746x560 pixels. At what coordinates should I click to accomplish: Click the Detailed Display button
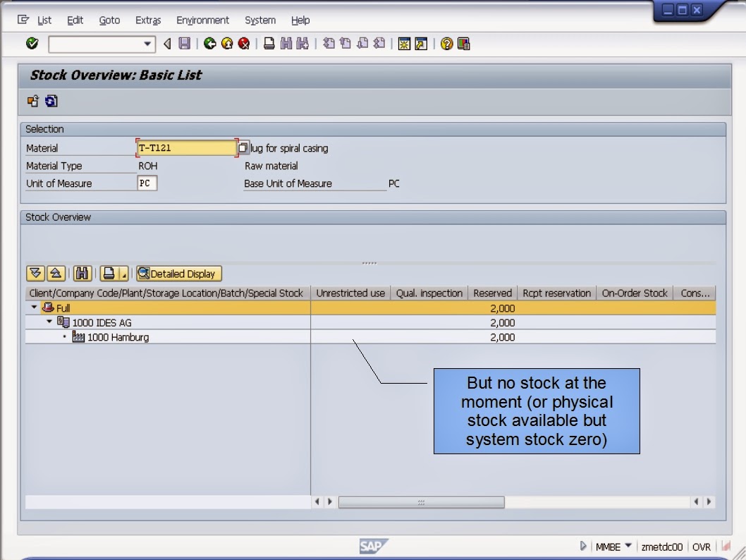tap(179, 274)
